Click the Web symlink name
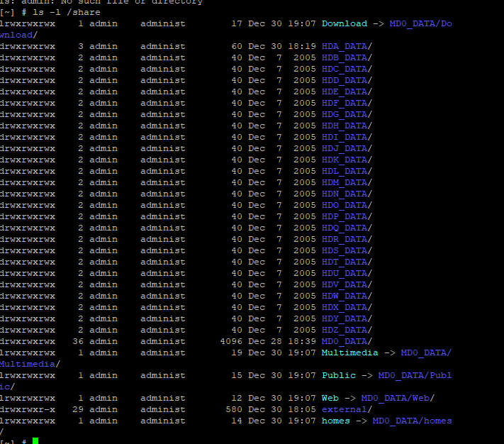This screenshot has height=444, width=504. click(330, 398)
